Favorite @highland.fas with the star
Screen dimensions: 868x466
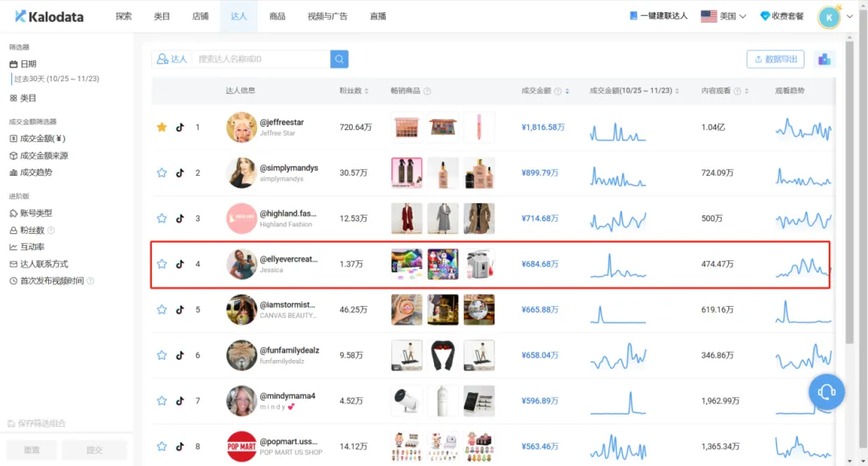162,218
